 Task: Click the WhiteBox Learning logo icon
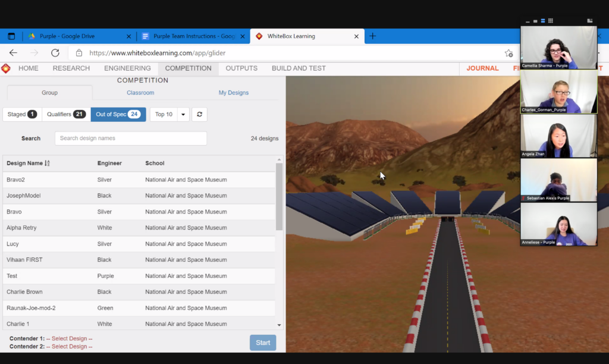click(6, 68)
